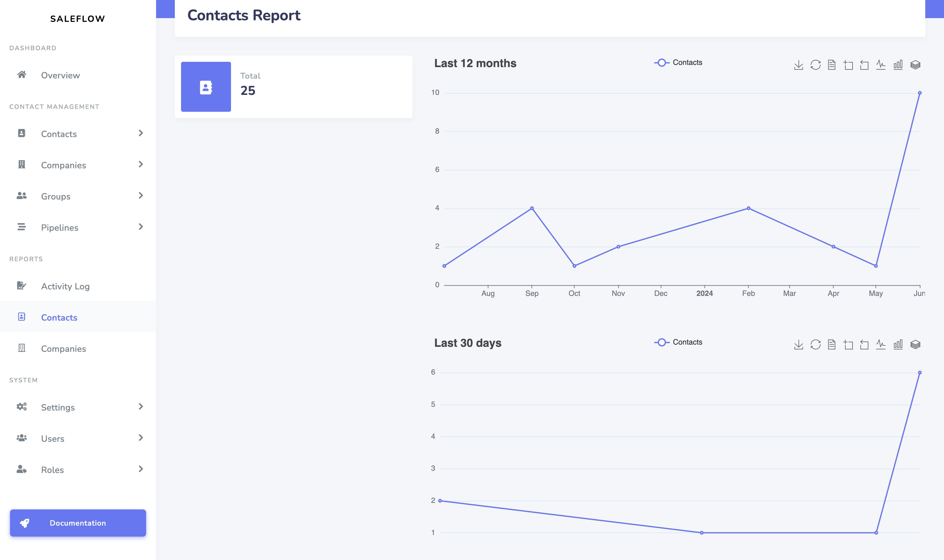Enable stack mode on Last 30 days chart
This screenshot has width=944, height=560.
[x=915, y=344]
